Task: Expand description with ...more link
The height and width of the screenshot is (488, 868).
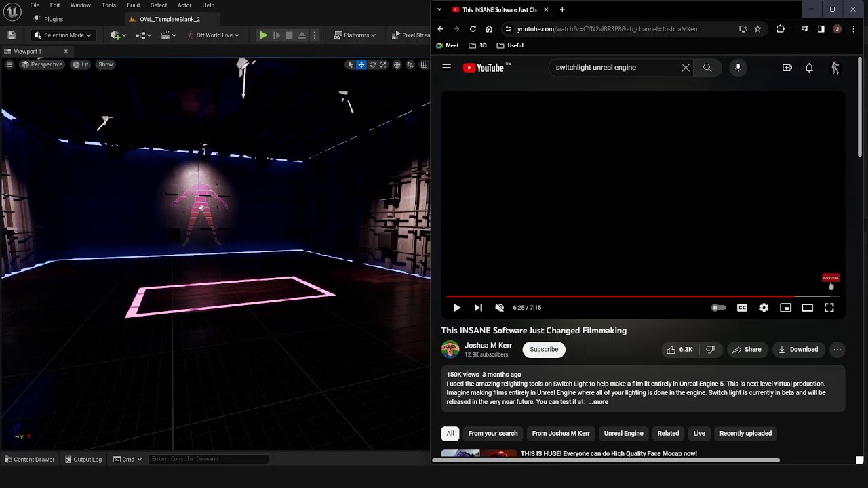Action: (x=598, y=402)
